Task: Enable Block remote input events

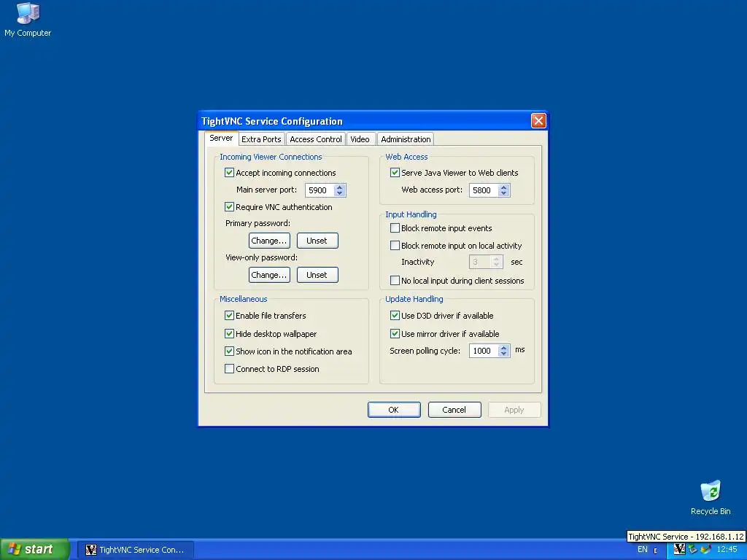Action: click(x=395, y=228)
